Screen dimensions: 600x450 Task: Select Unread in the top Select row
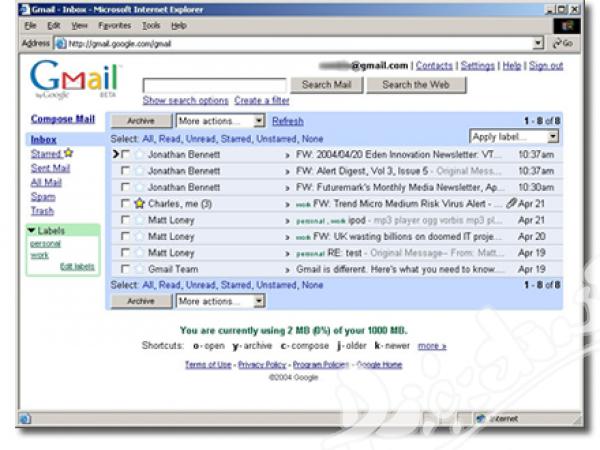coord(201,139)
